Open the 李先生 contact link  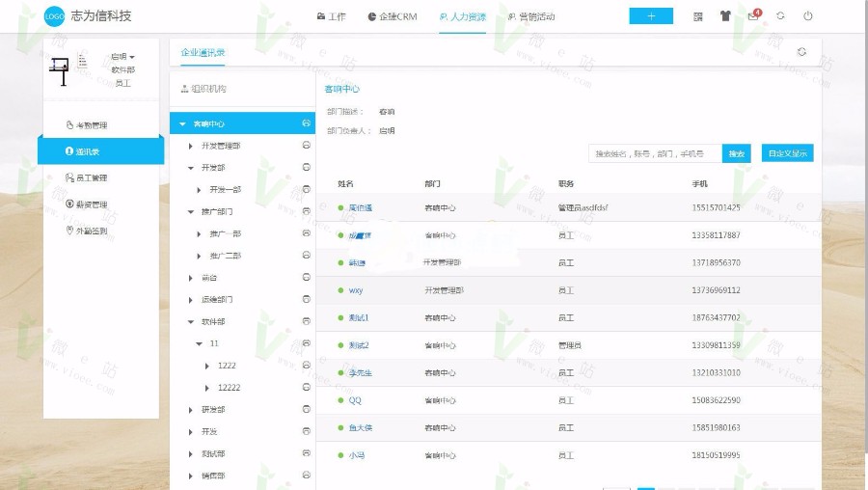click(361, 372)
